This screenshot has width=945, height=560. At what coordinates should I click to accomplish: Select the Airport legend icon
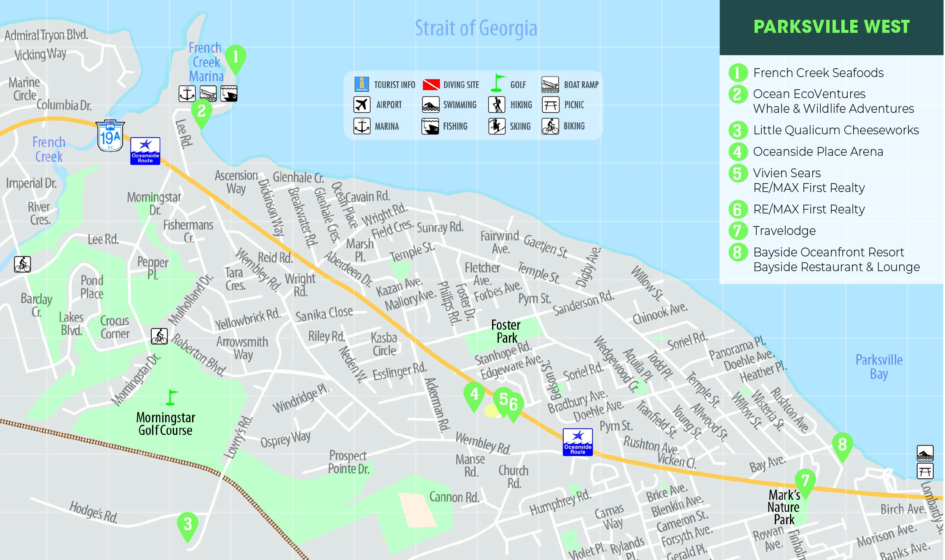pyautogui.click(x=361, y=105)
